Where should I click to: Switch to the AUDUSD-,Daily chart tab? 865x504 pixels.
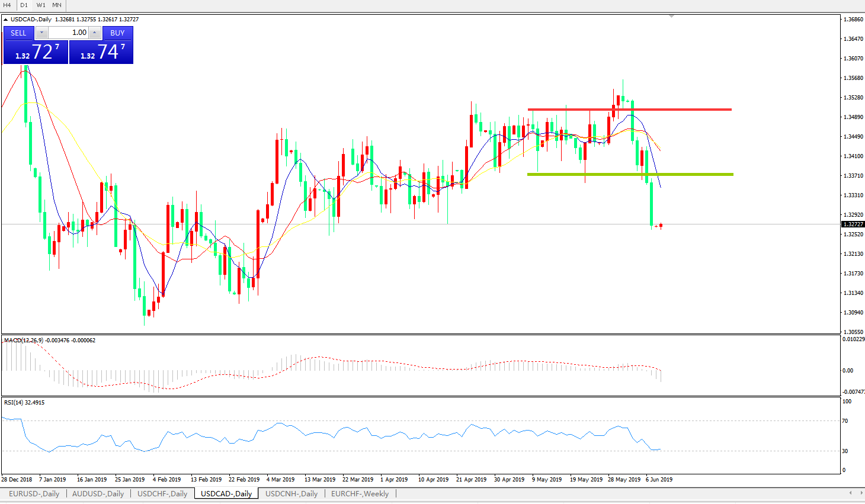98,494
